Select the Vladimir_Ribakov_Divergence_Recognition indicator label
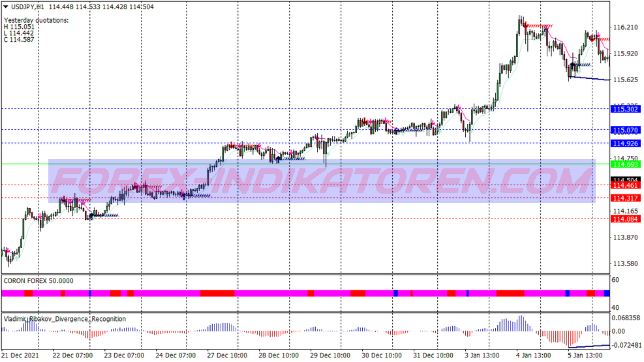 coord(65,319)
